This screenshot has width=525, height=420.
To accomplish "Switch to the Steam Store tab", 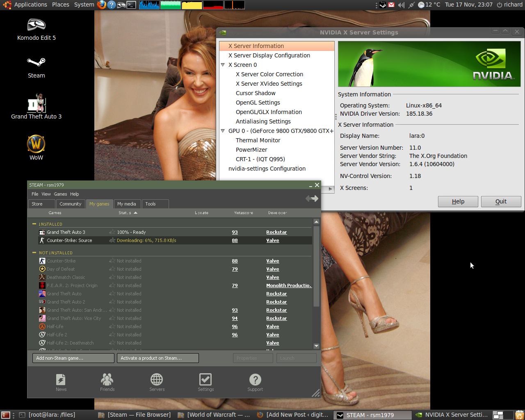I will click(x=41, y=204).
